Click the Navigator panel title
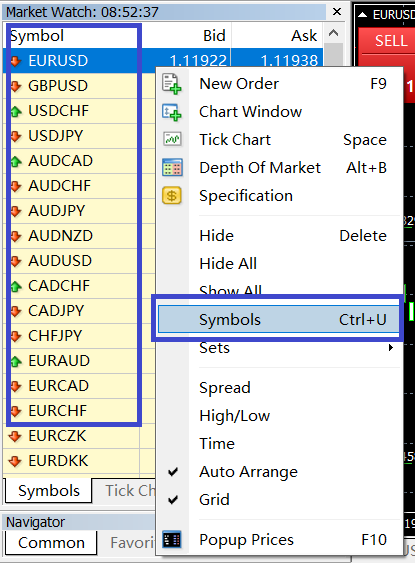This screenshot has width=415, height=563. pos(36,522)
